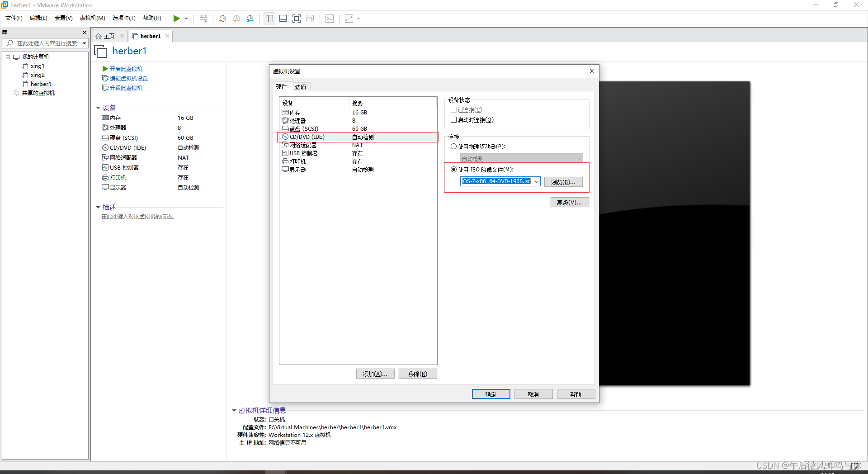The height and width of the screenshot is (474, 868).
Task: Select 硬盘 (SCSI) row in settings dialog
Action: [x=358, y=129]
